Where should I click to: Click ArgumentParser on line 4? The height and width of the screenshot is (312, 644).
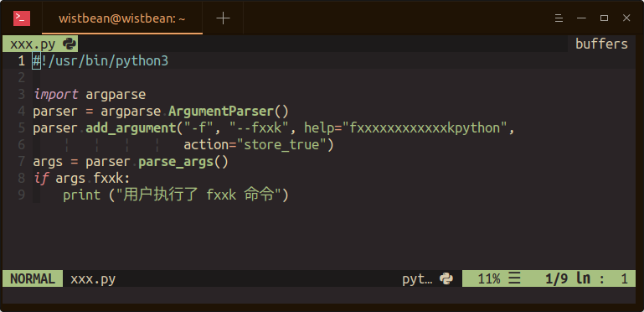pos(221,112)
